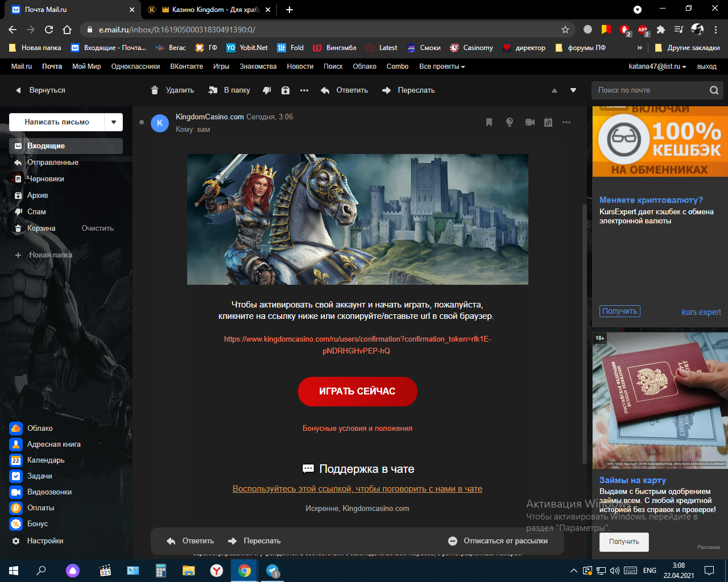Move the email using В папку

(229, 90)
